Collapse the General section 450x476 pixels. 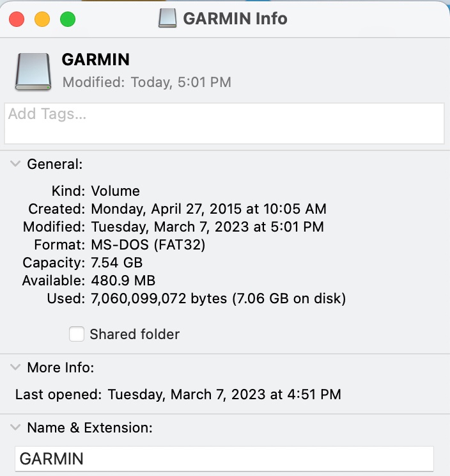coord(15,164)
